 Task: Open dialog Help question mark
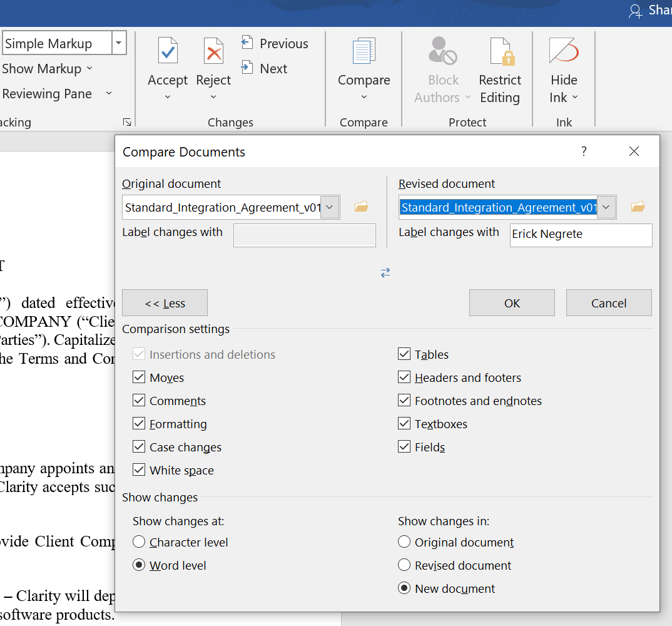[584, 151]
